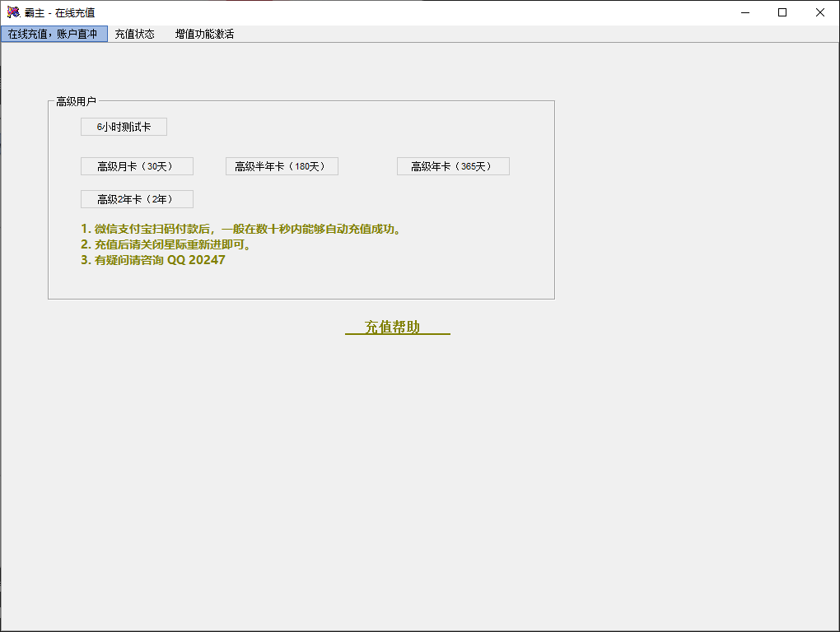Open the 充值状态 tab

click(x=134, y=35)
